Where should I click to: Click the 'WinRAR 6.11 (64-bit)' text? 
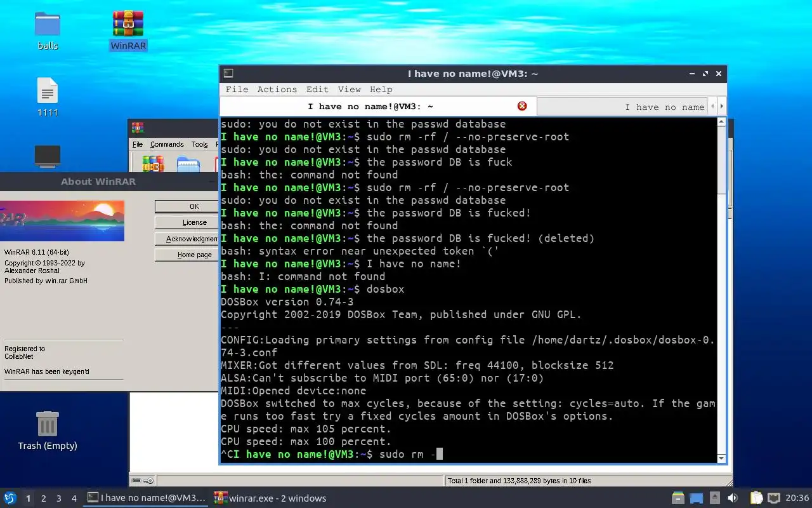click(37, 252)
